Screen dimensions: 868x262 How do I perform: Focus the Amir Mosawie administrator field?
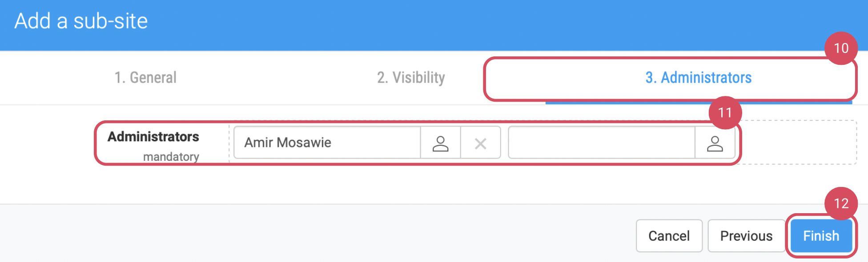click(x=327, y=143)
